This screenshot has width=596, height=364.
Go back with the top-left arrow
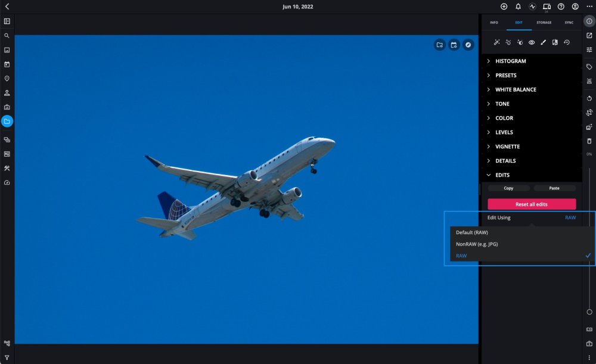pyautogui.click(x=7, y=7)
